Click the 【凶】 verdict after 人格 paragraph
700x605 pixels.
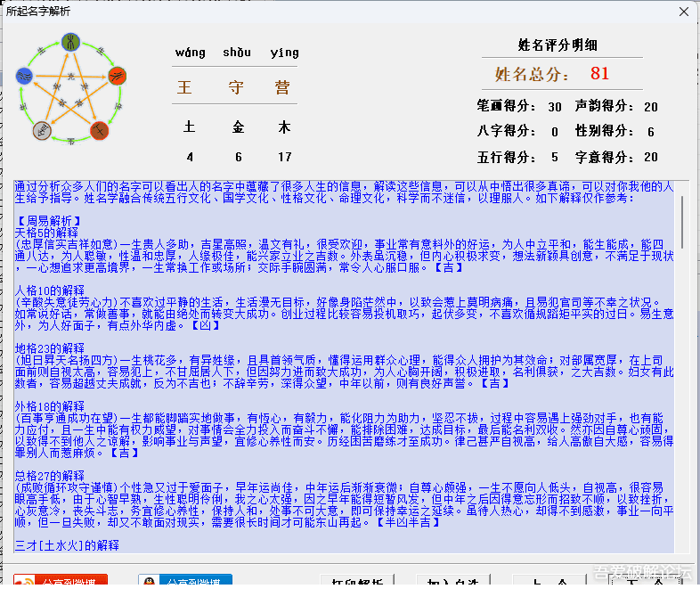pos(205,325)
